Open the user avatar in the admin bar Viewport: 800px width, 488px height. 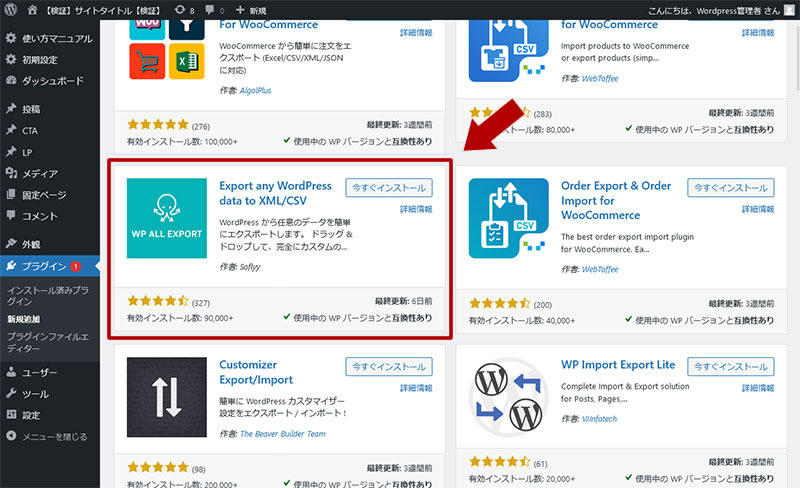[x=790, y=10]
